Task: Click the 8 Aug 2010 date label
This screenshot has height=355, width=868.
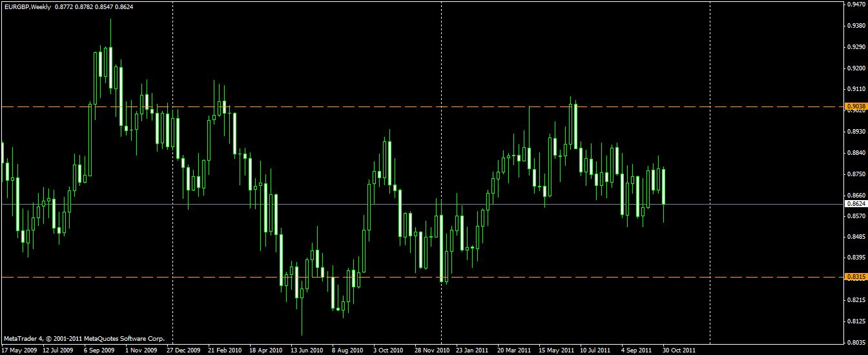Action: coord(347,350)
